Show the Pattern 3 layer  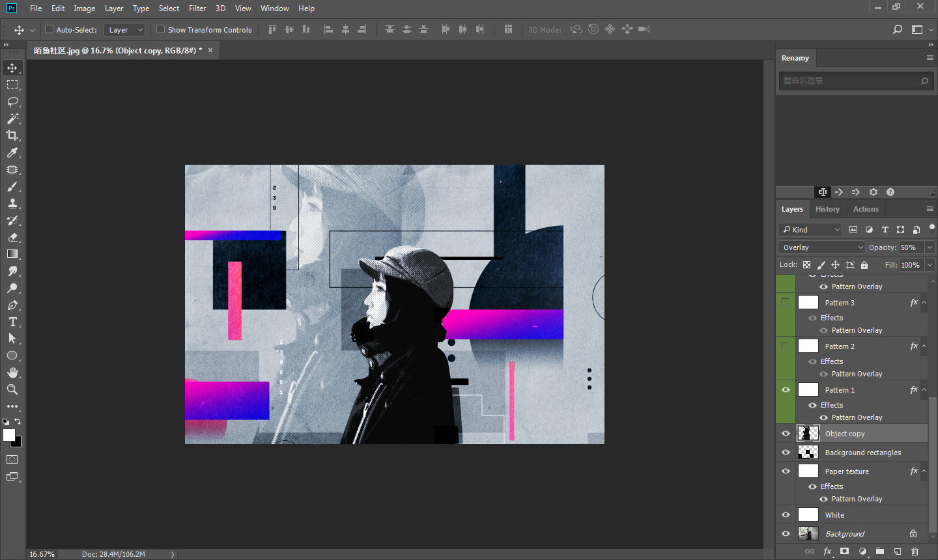[x=786, y=303]
